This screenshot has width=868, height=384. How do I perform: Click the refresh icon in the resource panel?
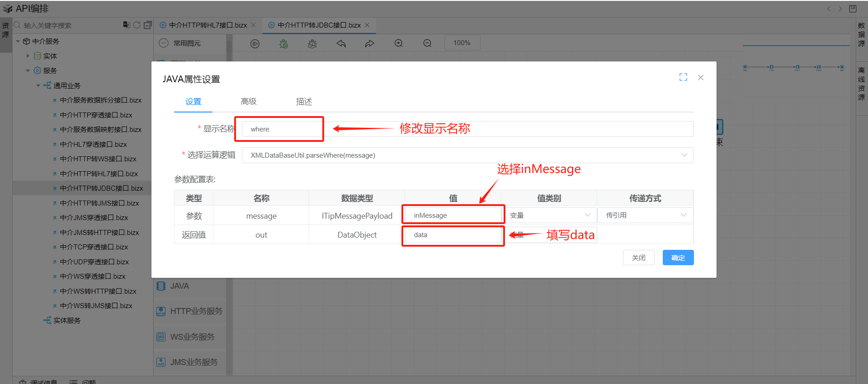tap(137, 25)
